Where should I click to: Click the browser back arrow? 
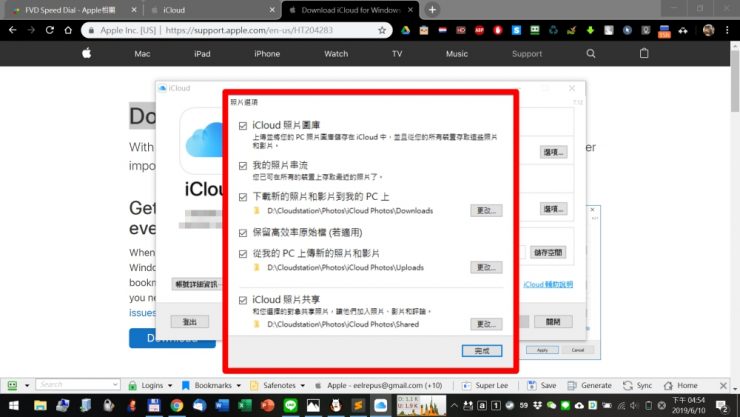(14, 30)
